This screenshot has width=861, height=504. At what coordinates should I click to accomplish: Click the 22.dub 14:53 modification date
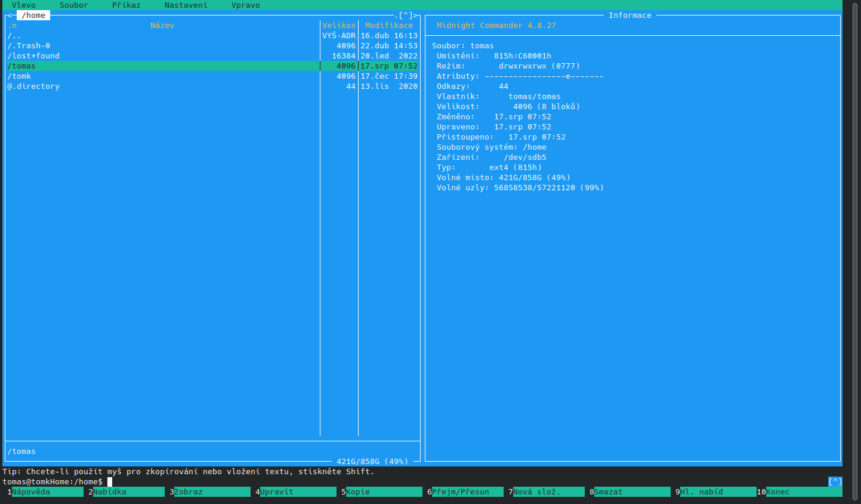389,46
